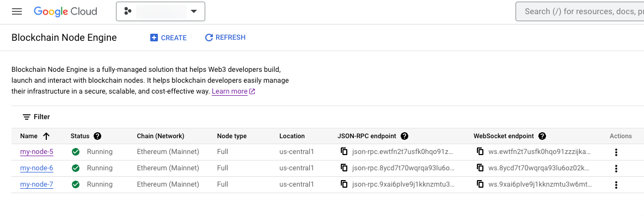Click JSON-RPC endpoint help icon

[404, 136]
